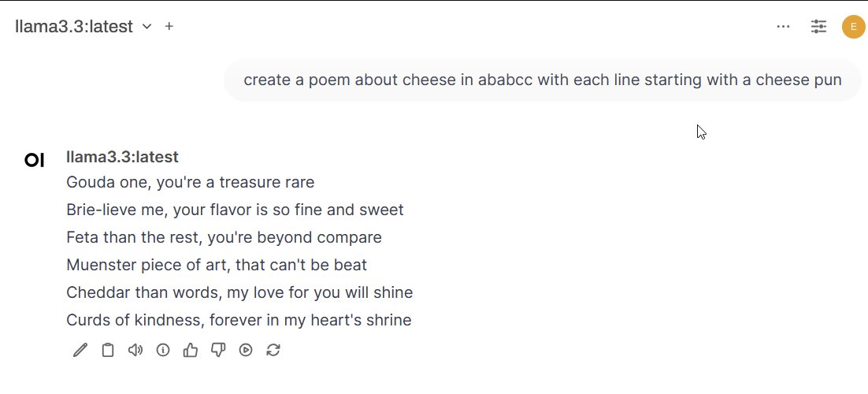
Task: Click the poem line starting with 'Gouda one'
Action: tap(190, 183)
